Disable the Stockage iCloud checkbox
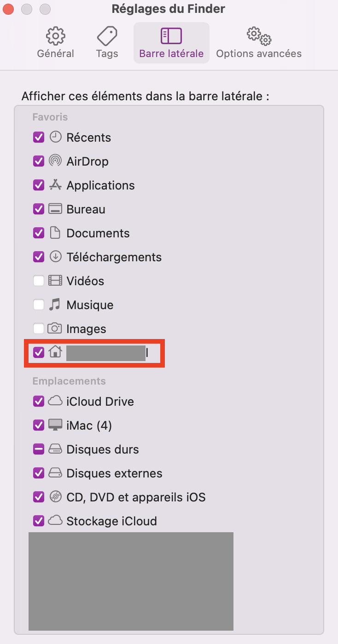Image resolution: width=338 pixels, height=644 pixels. pos(39,521)
